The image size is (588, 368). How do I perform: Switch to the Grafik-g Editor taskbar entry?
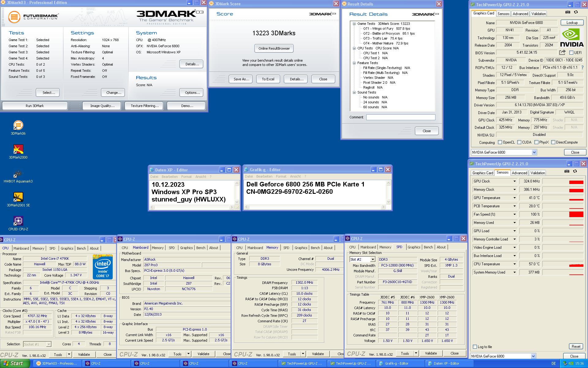coord(400,363)
